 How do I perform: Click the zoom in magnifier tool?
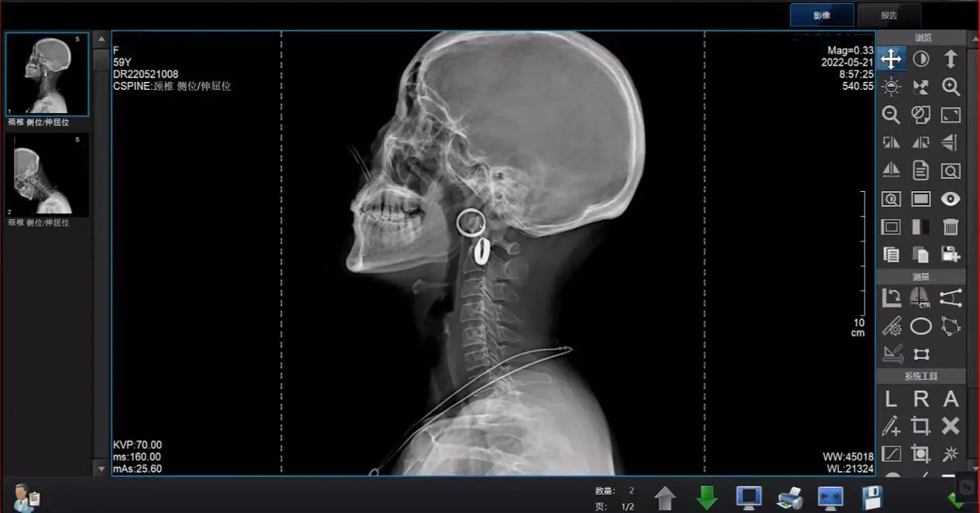point(951,87)
